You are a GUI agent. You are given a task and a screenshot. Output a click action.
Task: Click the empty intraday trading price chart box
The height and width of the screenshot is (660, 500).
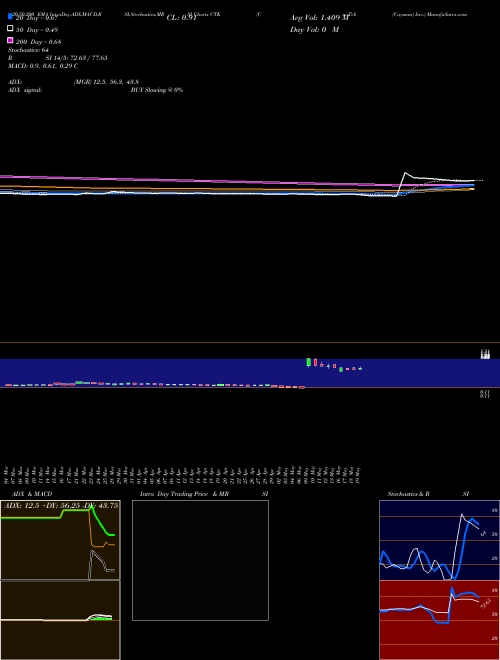click(200, 560)
